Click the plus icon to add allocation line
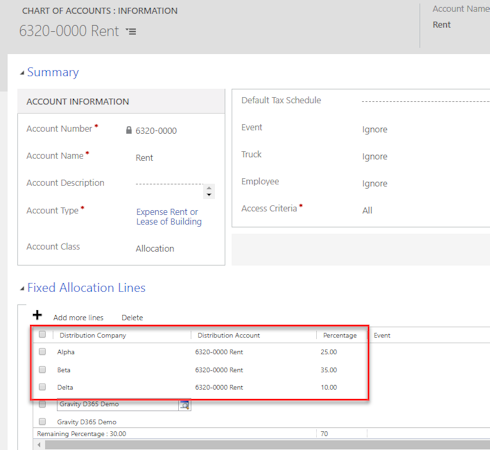Screen dimensions: 490x450 pos(37,315)
